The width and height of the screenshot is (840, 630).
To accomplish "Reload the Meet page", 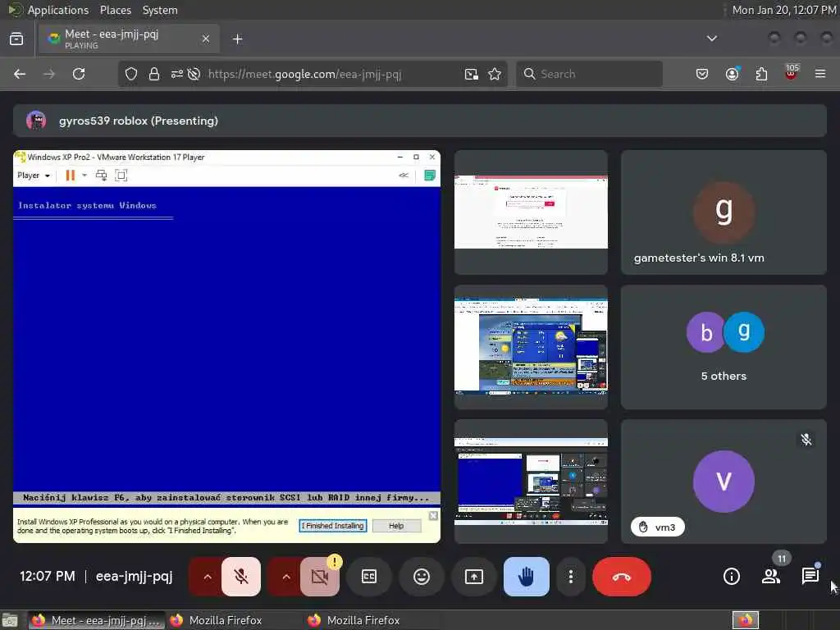I will pos(79,74).
